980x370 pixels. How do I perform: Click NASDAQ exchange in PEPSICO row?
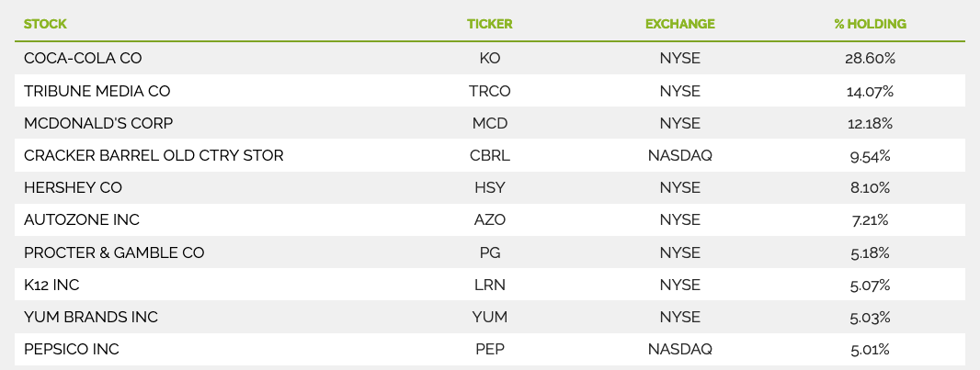coord(680,350)
